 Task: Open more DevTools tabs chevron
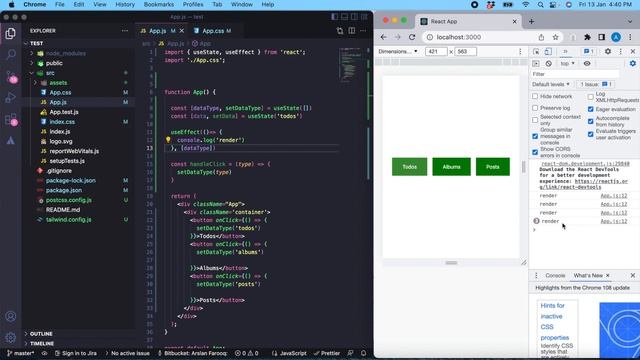click(x=565, y=51)
